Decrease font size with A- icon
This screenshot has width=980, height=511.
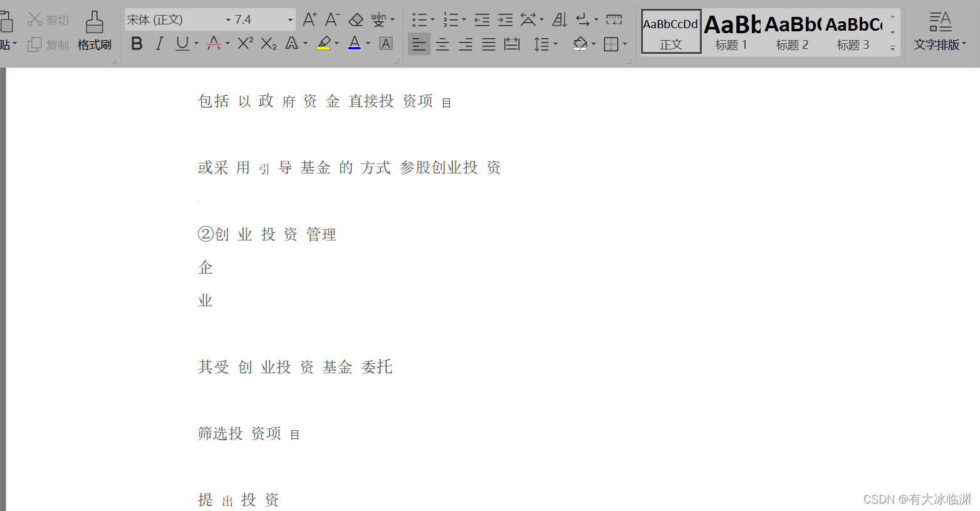coord(332,19)
